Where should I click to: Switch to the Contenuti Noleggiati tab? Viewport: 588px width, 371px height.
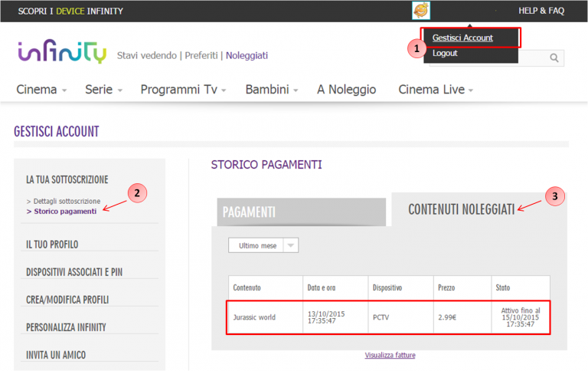coord(479,209)
